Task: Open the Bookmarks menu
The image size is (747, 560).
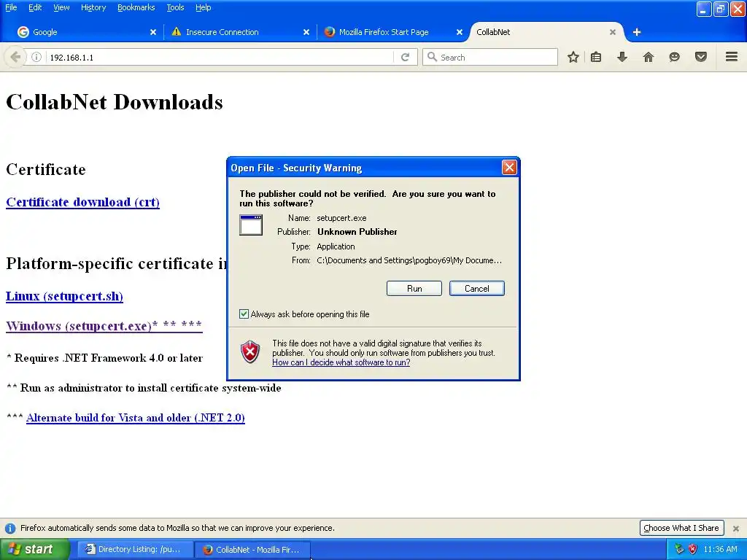Action: click(x=136, y=7)
